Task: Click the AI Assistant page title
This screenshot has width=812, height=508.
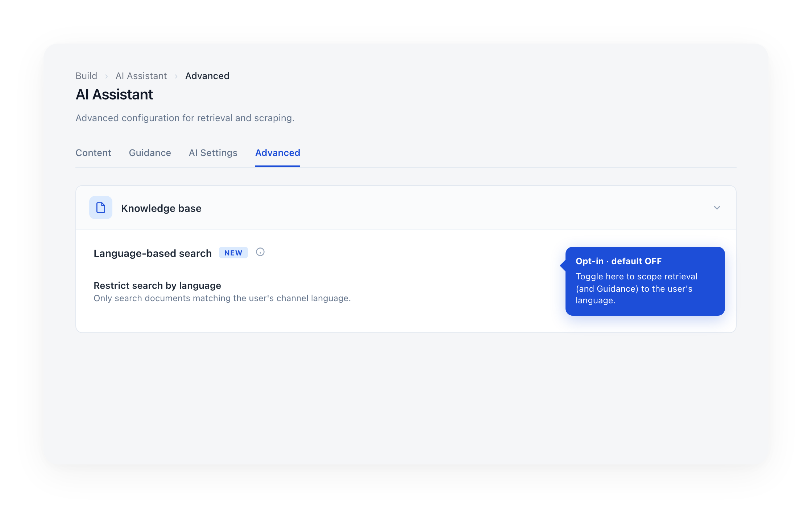Action: pos(114,95)
